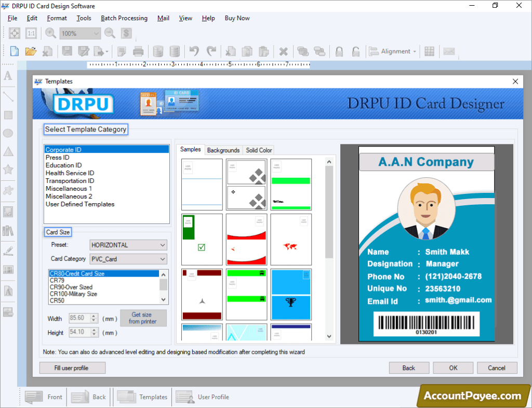This screenshot has width=532, height=408.
Task: Click the Fill user profile button
Action: click(x=72, y=367)
